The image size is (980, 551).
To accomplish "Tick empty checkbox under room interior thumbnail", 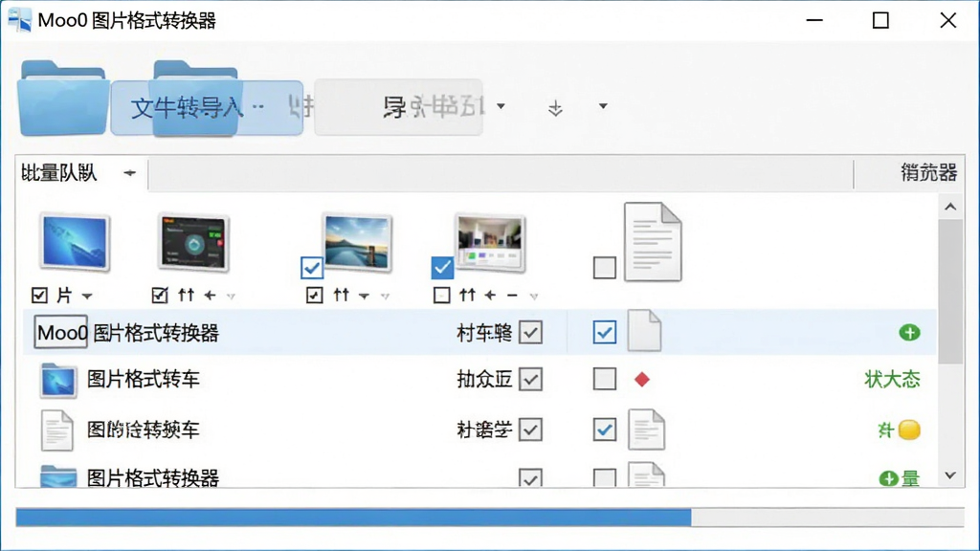I will click(x=442, y=295).
